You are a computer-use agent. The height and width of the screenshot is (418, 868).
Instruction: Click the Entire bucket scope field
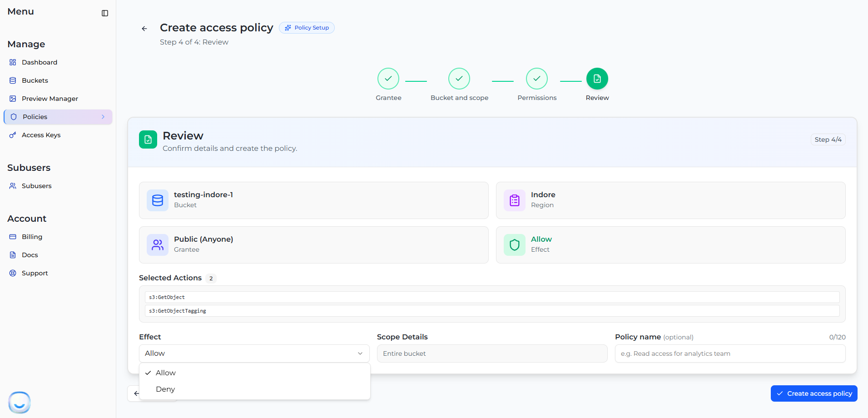pos(492,353)
